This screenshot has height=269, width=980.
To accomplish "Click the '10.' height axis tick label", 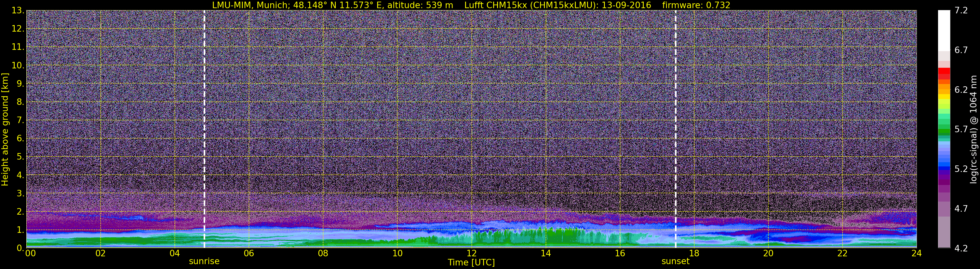I will click(18, 65).
